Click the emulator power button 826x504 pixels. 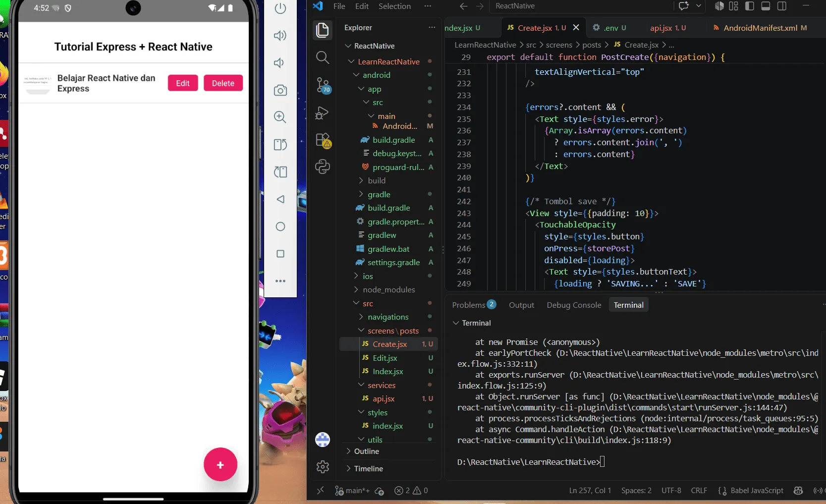[x=280, y=8]
